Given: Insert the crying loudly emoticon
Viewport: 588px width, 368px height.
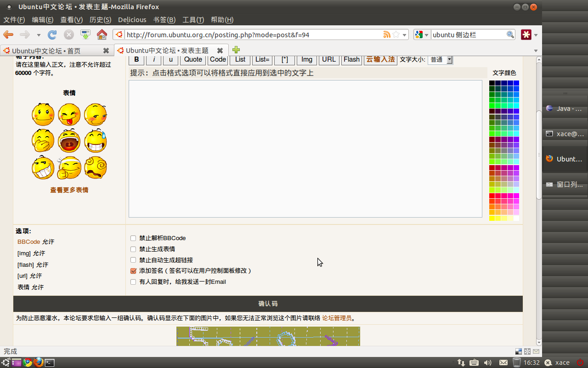Looking at the screenshot, I should pyautogui.click(x=69, y=141).
